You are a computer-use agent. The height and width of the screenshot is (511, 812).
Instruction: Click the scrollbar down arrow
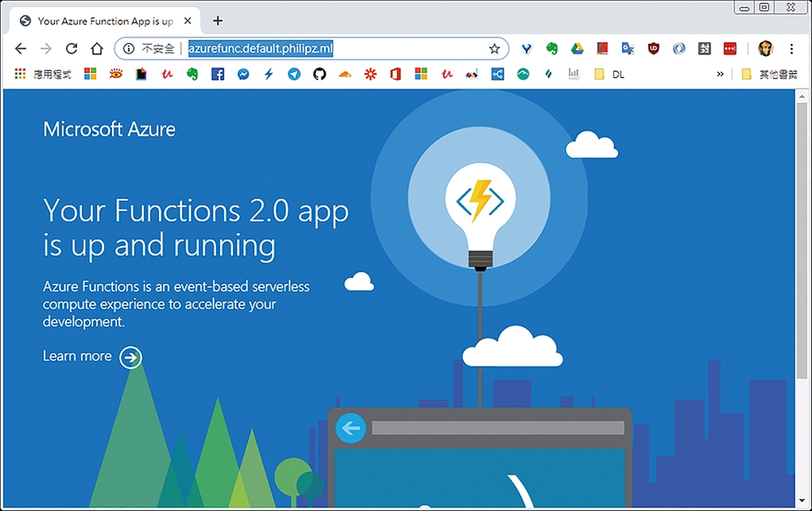point(801,500)
